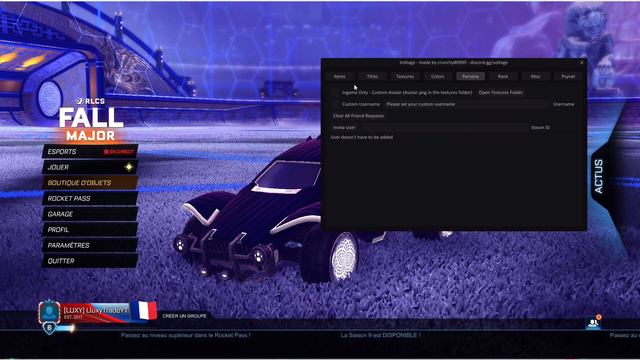The width and height of the screenshot is (640, 360).
Task: Expand the Actus news side panel
Action: click(599, 176)
